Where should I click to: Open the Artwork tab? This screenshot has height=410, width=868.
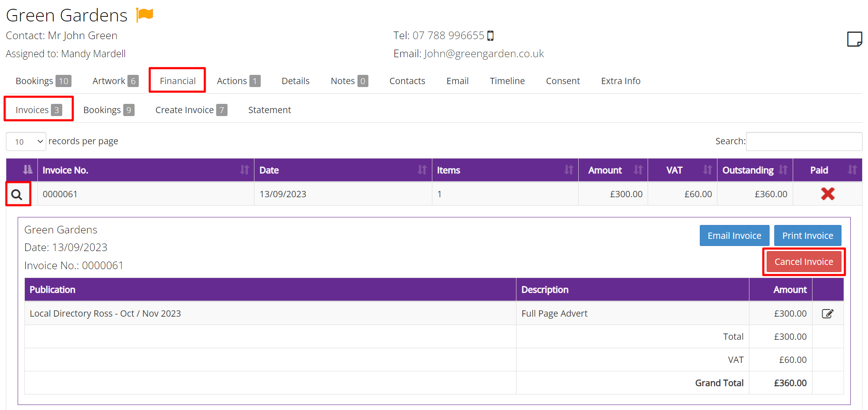[x=115, y=81]
